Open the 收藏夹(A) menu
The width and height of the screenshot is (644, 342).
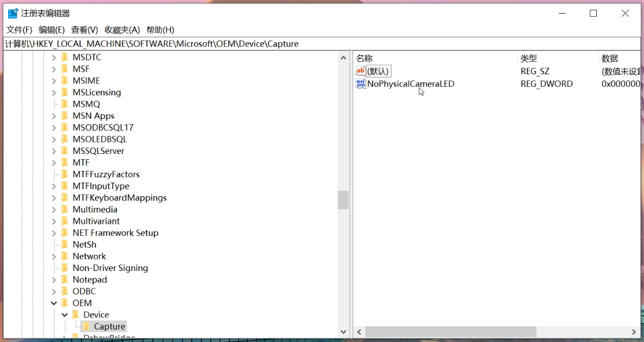point(122,30)
